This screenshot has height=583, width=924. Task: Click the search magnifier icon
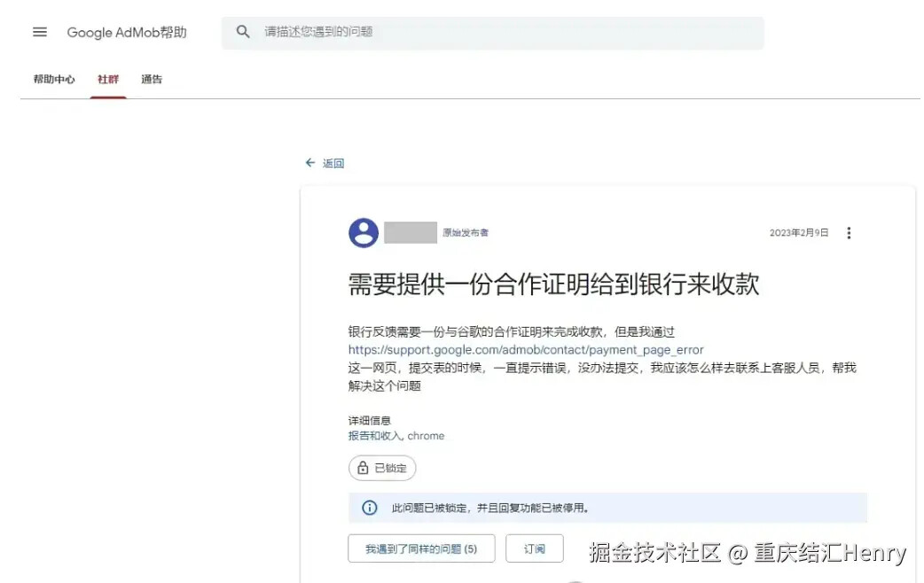coord(243,32)
